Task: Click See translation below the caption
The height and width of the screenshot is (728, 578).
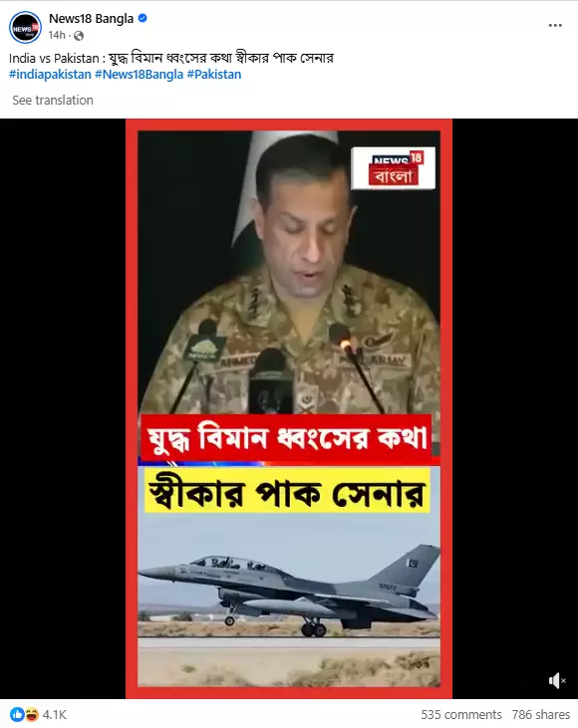Action: point(53,101)
